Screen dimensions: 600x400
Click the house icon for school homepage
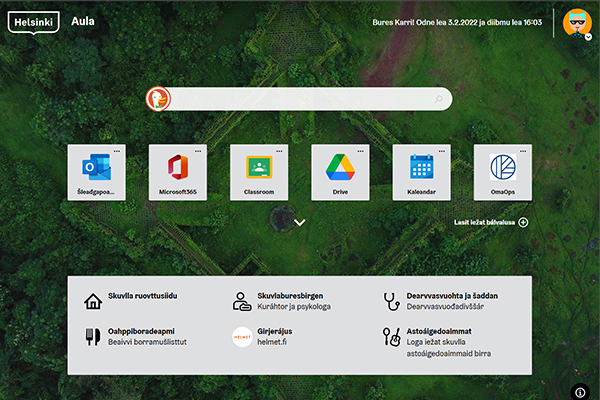coord(93,301)
